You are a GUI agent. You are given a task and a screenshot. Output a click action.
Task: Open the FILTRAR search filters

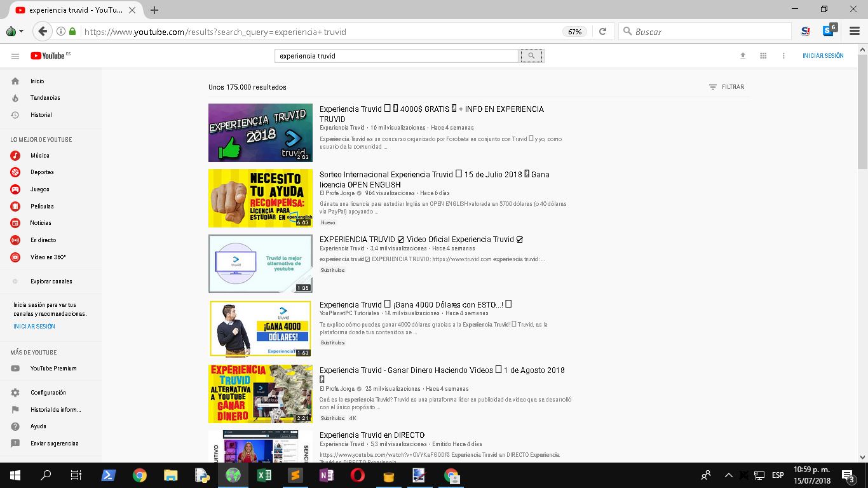(x=726, y=87)
